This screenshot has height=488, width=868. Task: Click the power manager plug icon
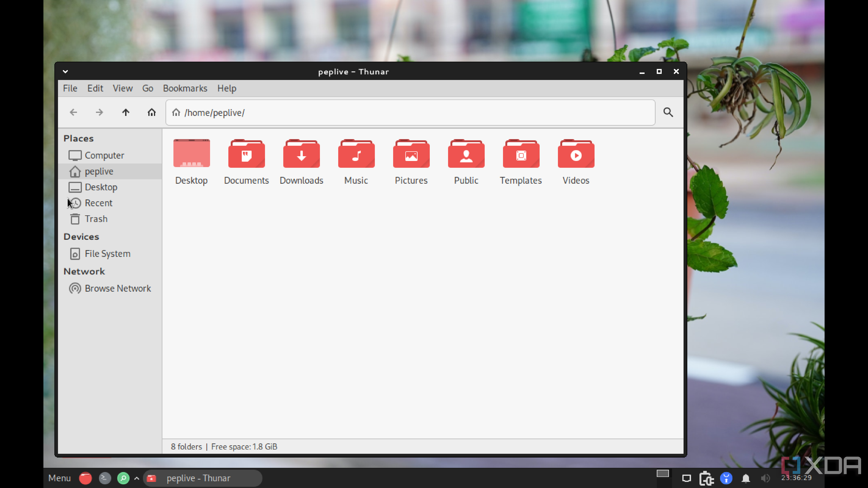706,478
